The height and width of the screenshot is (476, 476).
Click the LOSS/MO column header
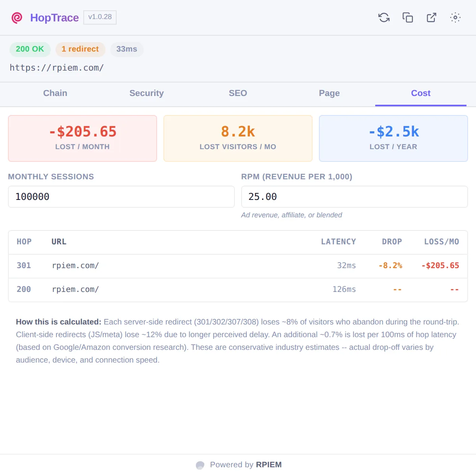point(441,242)
